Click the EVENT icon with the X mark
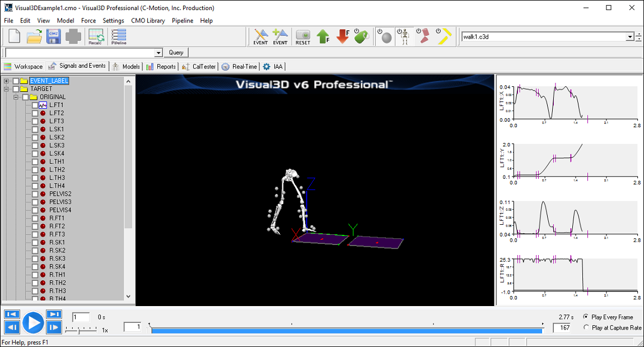644x347 pixels. click(260, 36)
